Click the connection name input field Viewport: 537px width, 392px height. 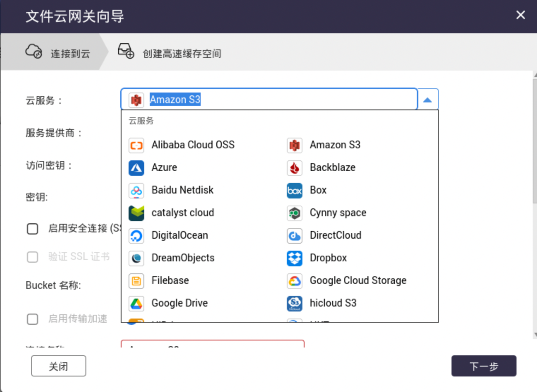click(213, 344)
